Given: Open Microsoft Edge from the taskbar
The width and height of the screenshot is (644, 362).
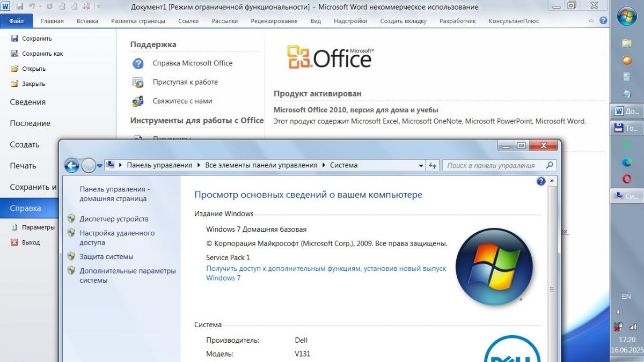Looking at the screenshot, I should coord(627,162).
